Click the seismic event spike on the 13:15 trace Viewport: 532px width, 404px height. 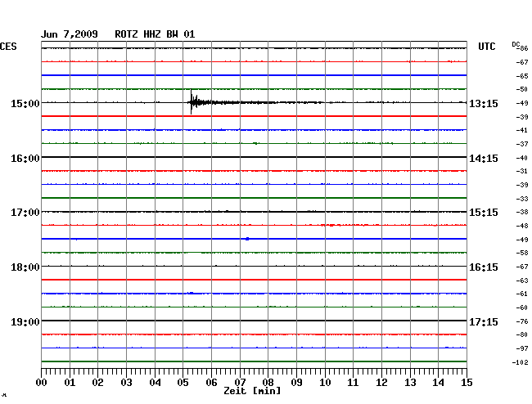(x=192, y=101)
